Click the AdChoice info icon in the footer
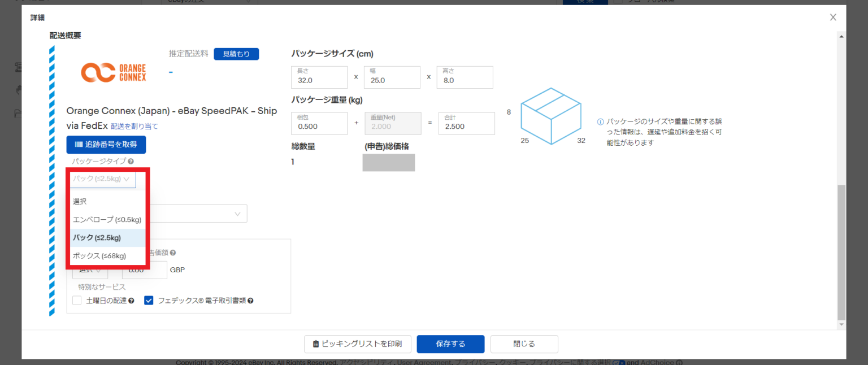The image size is (868, 365). click(680, 362)
